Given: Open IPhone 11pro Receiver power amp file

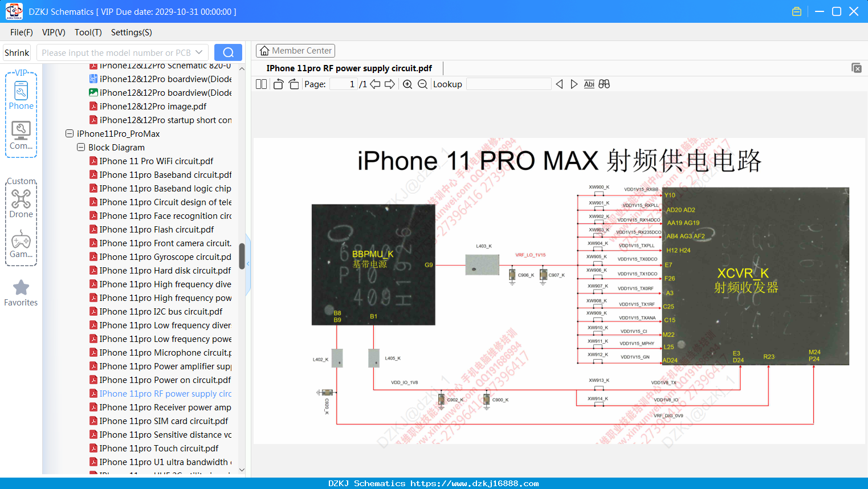Looking at the screenshot, I should tap(165, 407).
